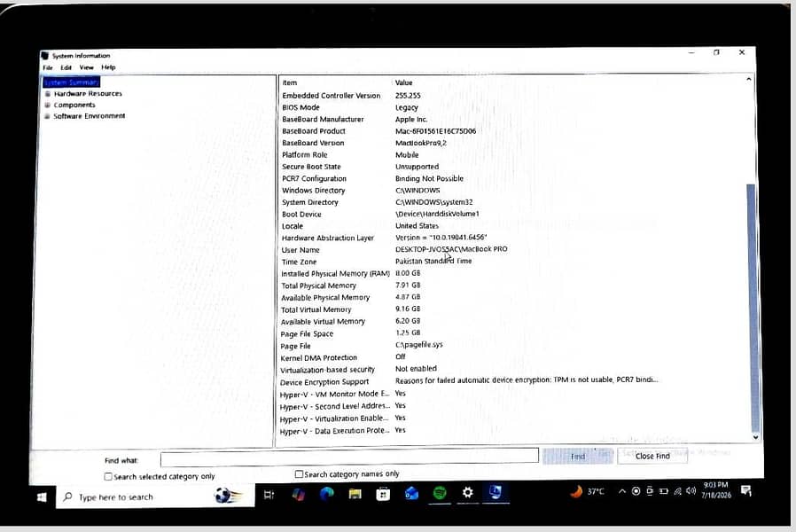Image resolution: width=796 pixels, height=532 pixels.
Task: Open File Explorer from the taskbar
Action: point(355,494)
